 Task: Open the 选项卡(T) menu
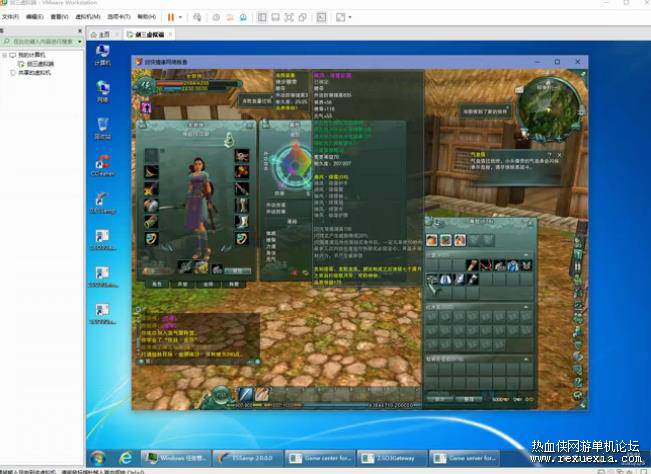(x=119, y=17)
